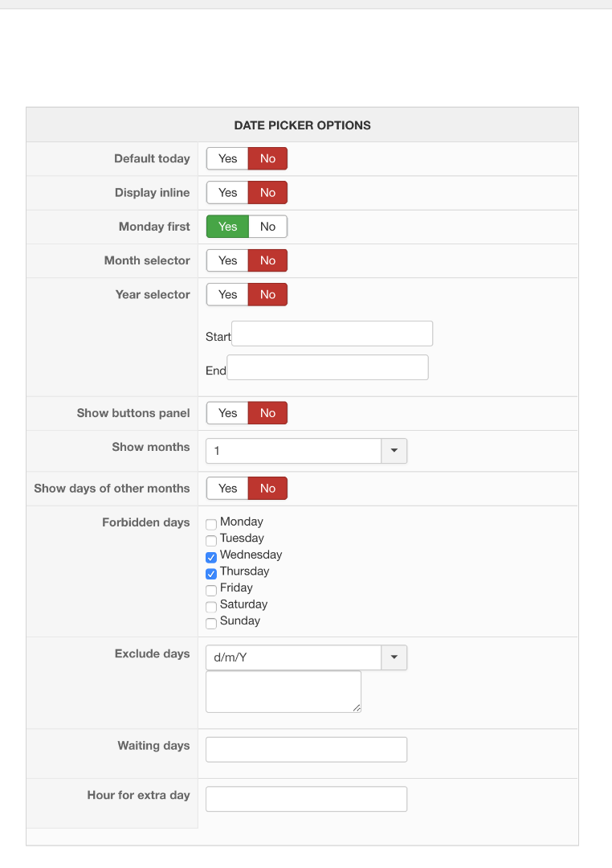The width and height of the screenshot is (612, 868).
Task: Uncheck the Wednesday forbidden day
Action: [x=211, y=557]
